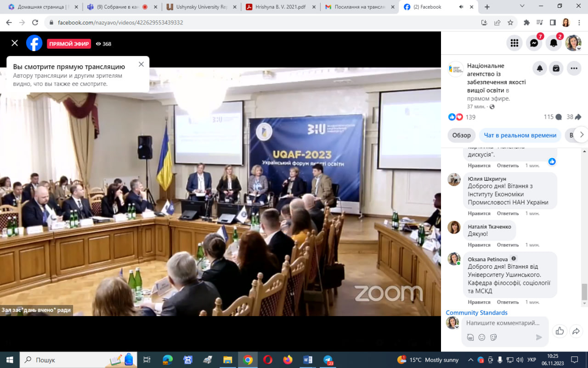This screenshot has width=588, height=368.
Task: Reply to Наталія Ткаченко's comment
Action: pos(508,245)
